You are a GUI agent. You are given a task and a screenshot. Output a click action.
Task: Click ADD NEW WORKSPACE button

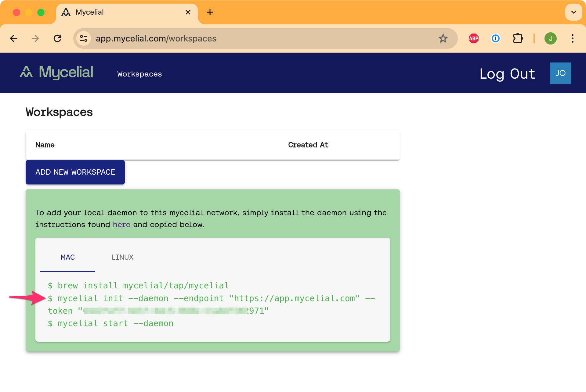(75, 172)
